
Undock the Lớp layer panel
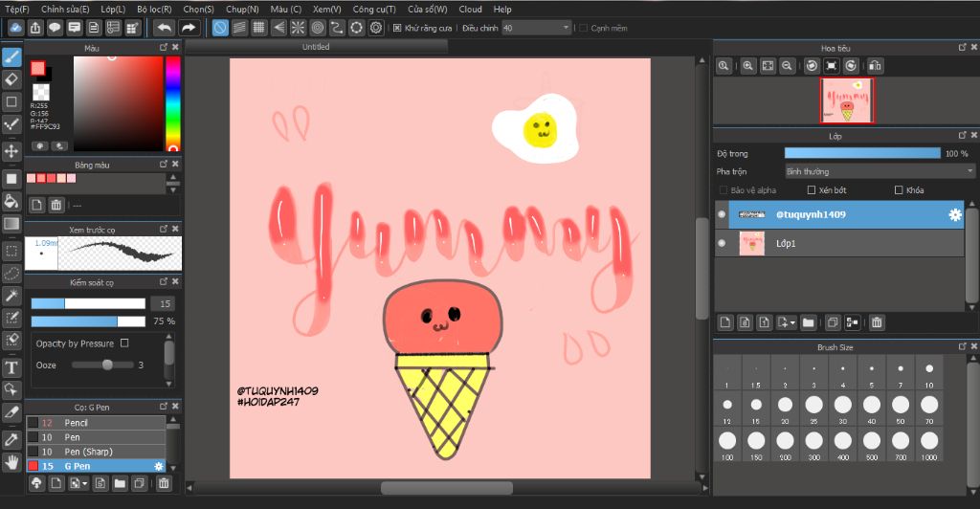pyautogui.click(x=963, y=136)
